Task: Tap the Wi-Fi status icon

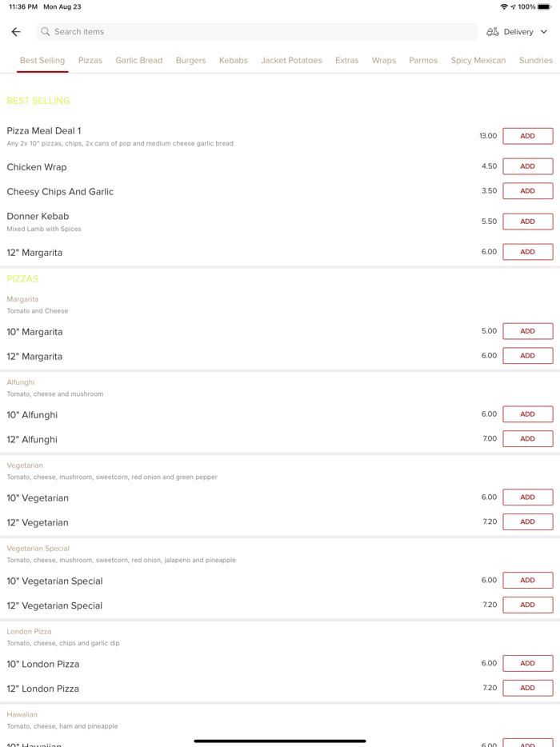Action: [504, 6]
